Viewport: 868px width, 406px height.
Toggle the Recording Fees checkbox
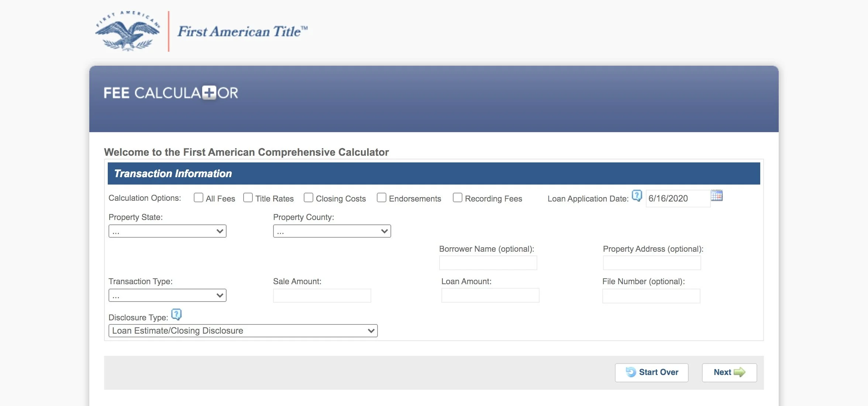coord(458,198)
